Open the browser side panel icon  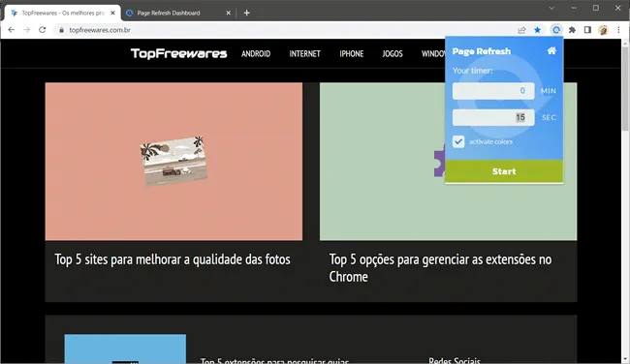click(587, 30)
